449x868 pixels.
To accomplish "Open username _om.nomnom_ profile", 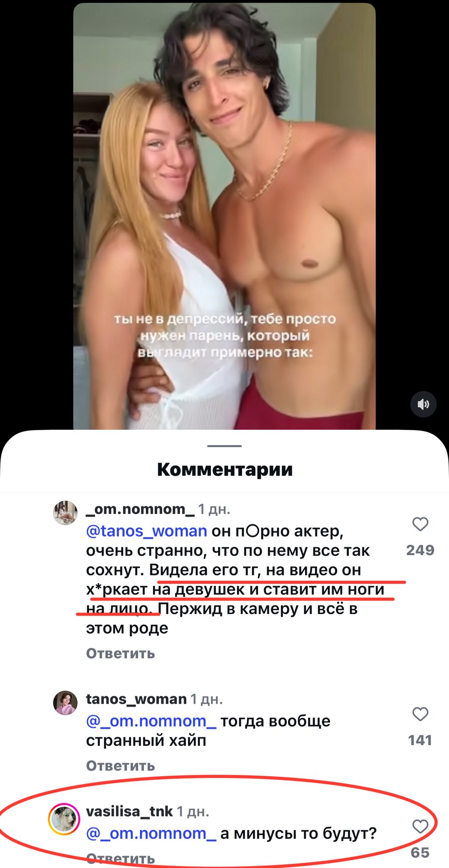I will [x=140, y=509].
